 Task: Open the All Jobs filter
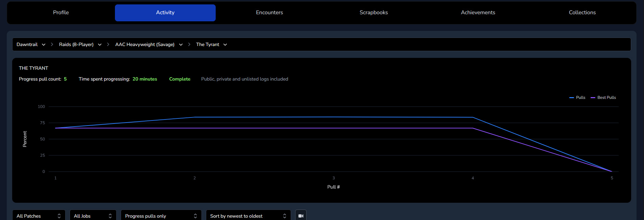pos(93,216)
